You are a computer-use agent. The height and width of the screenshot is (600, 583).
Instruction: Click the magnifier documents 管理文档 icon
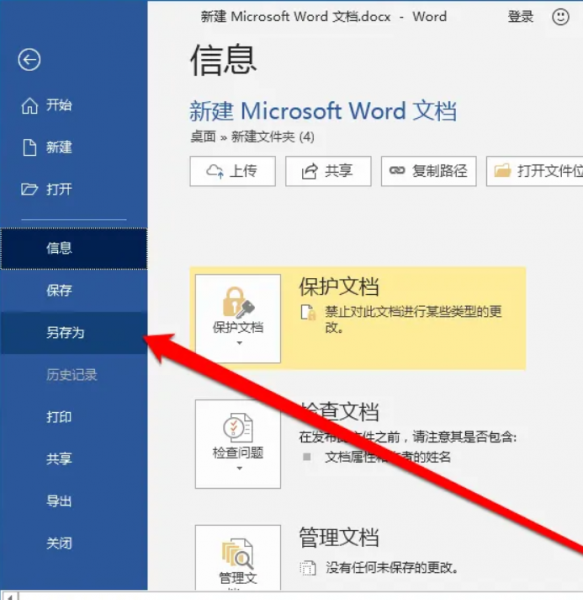238,553
